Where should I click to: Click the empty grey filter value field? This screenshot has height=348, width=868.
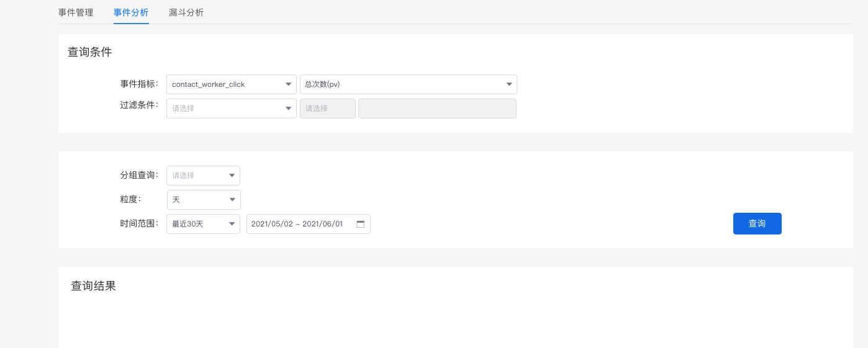click(x=437, y=109)
